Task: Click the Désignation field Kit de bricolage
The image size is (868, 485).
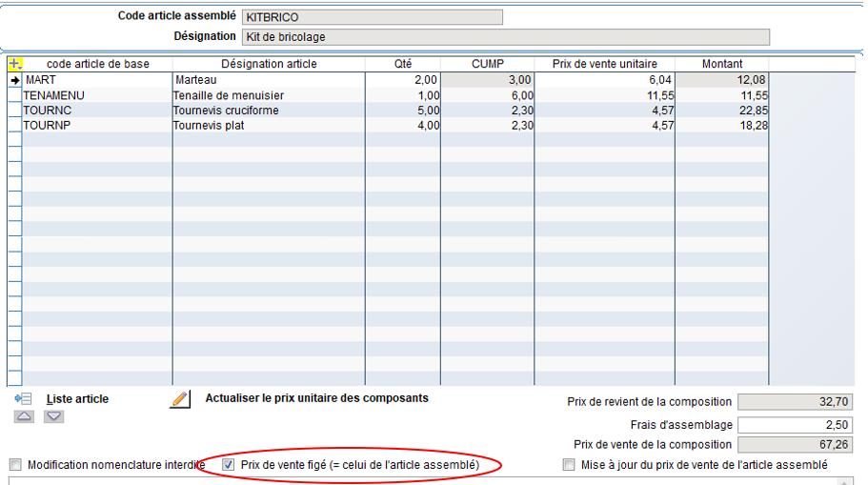Action: point(505,37)
